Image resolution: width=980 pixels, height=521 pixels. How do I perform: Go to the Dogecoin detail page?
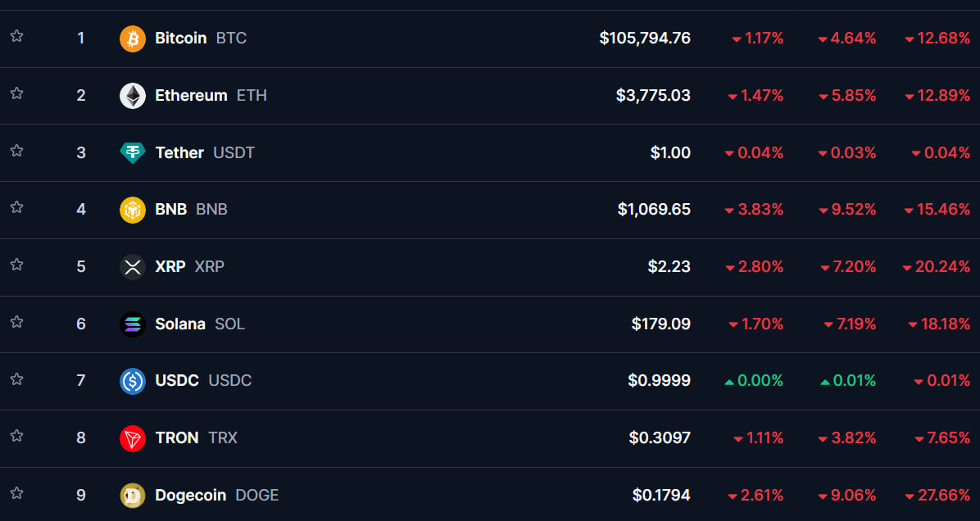pos(191,496)
